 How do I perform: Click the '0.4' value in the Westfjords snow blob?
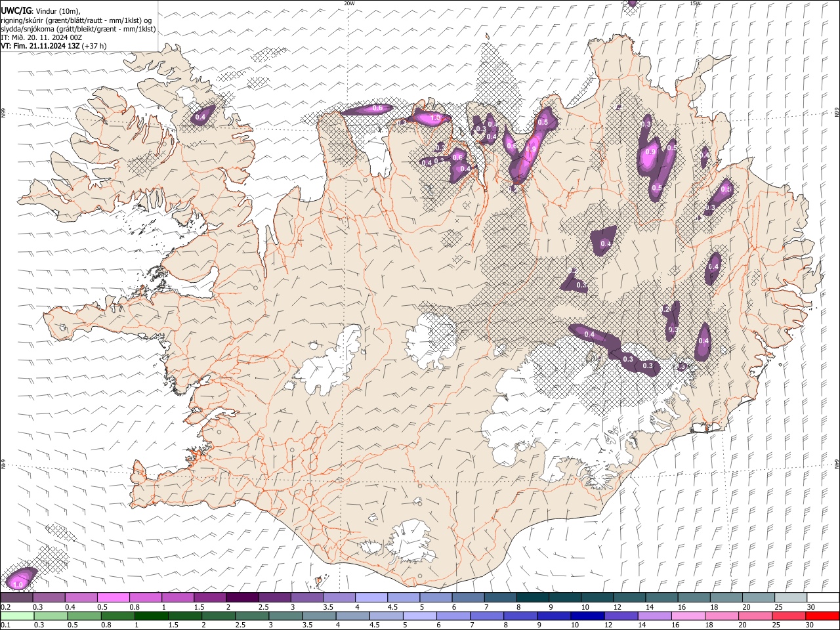point(201,117)
